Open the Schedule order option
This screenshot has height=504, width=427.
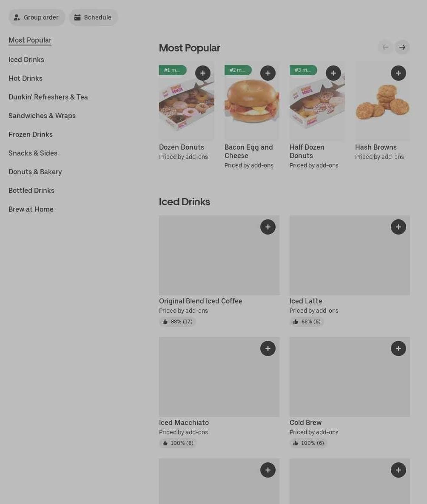point(93,17)
